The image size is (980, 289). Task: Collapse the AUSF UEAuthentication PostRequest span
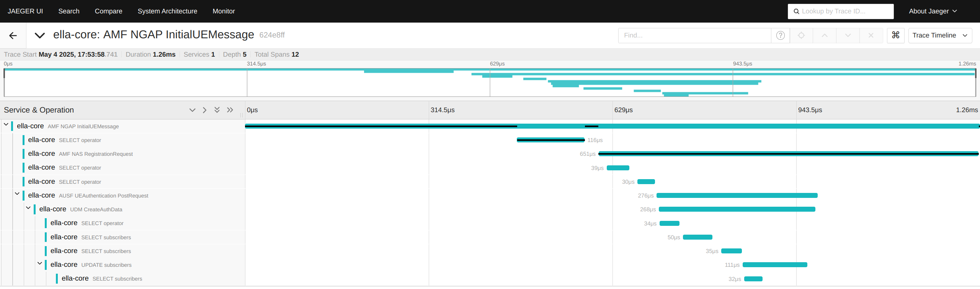tap(17, 194)
